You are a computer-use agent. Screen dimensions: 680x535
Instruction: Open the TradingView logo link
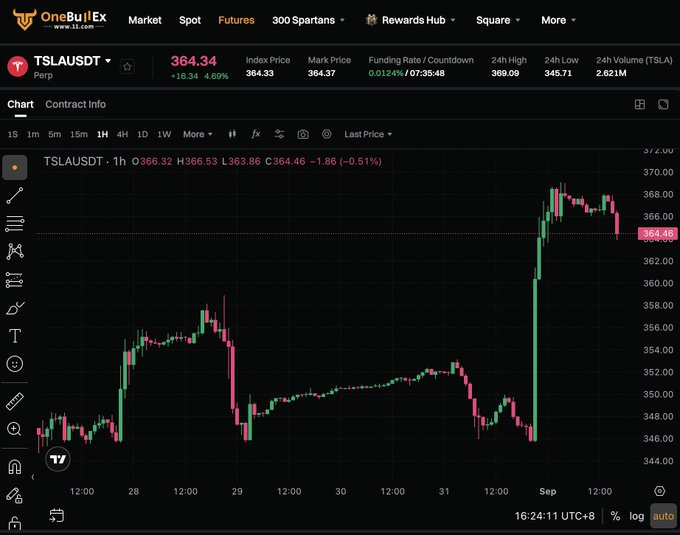pyautogui.click(x=58, y=459)
